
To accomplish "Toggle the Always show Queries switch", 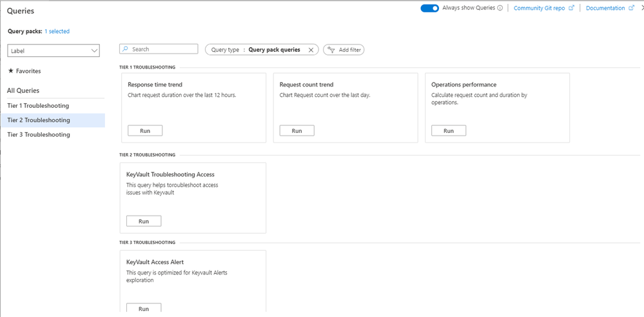I will click(429, 8).
